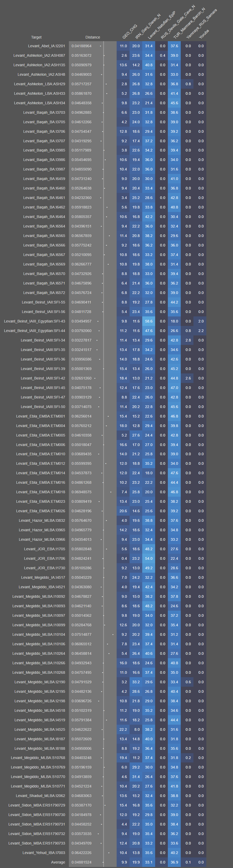Image resolution: width=233 pixels, height=868 pixels.
Task: Click the 47.6 Natufian cell for SFI-44
Action: (149, 331)
